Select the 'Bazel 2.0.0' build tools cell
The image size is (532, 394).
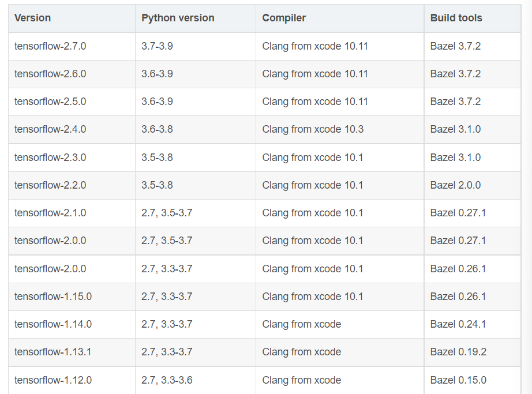tap(455, 185)
